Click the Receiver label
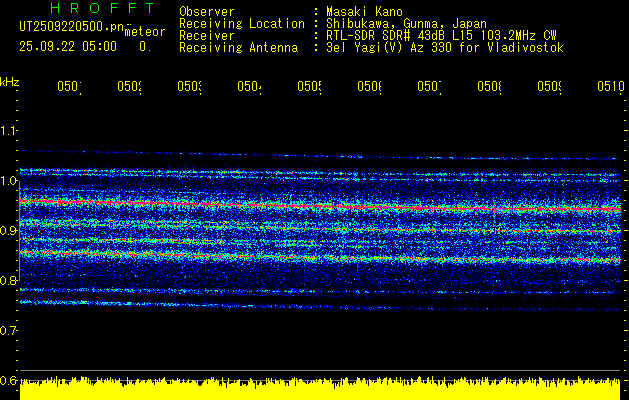The width and height of the screenshot is (629, 400). (207, 36)
